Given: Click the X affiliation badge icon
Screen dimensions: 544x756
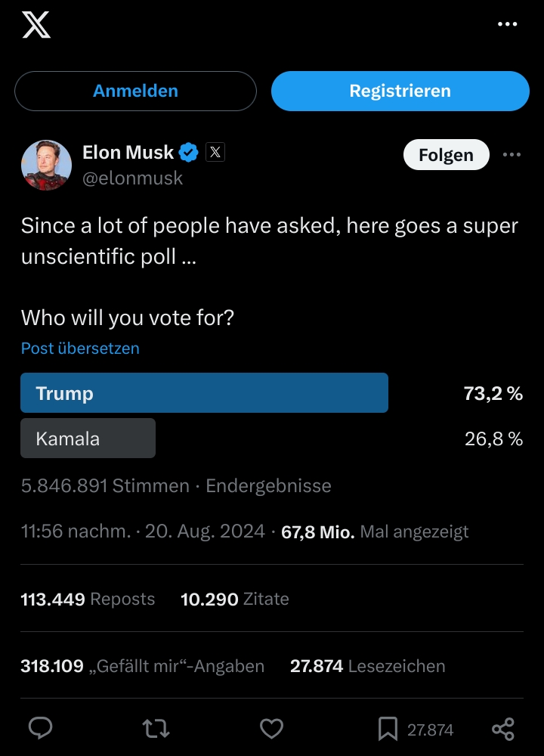Looking at the screenshot, I should [215, 153].
